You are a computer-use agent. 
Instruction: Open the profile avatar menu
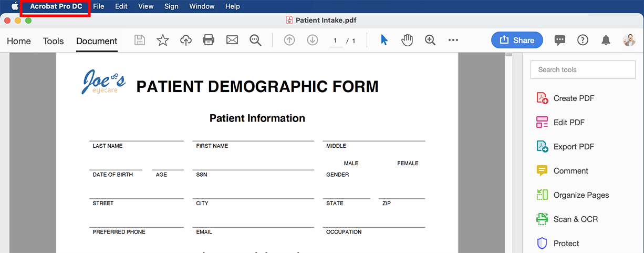[x=629, y=41]
